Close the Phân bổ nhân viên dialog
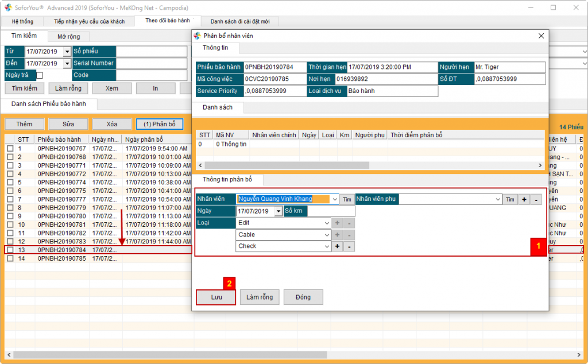The image size is (588, 364). pyautogui.click(x=540, y=36)
